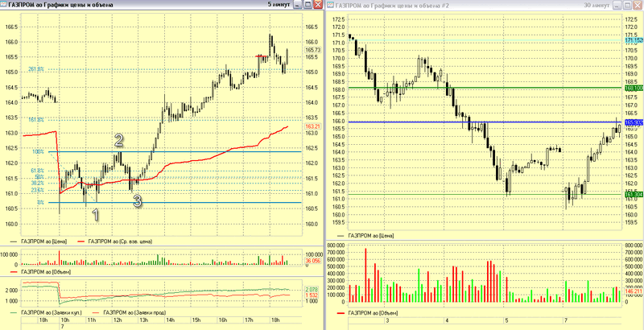Screen dimensions: 644x330
Task: Click date label '3' on the right chart axis
Action: 387,320
